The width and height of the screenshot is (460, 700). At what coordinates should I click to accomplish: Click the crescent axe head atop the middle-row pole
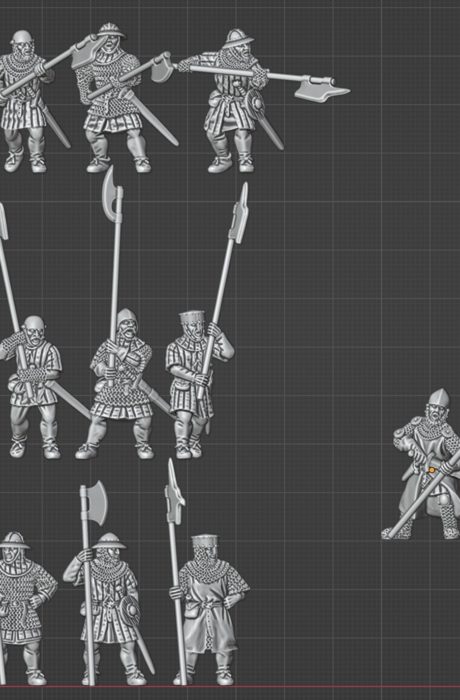111,190
